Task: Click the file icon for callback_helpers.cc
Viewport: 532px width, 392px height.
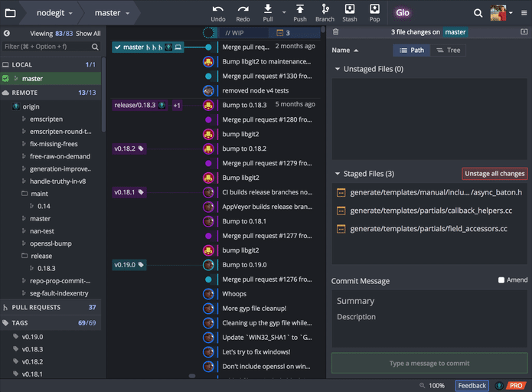Action: point(341,211)
